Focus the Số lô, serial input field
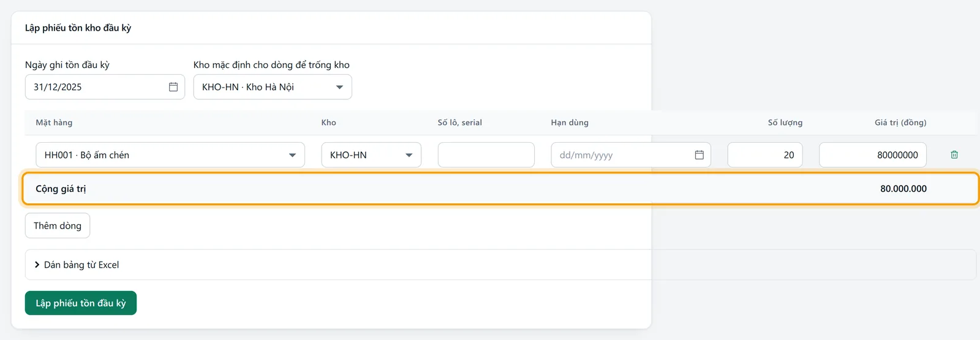Viewport: 980px width, 340px height. point(486,155)
